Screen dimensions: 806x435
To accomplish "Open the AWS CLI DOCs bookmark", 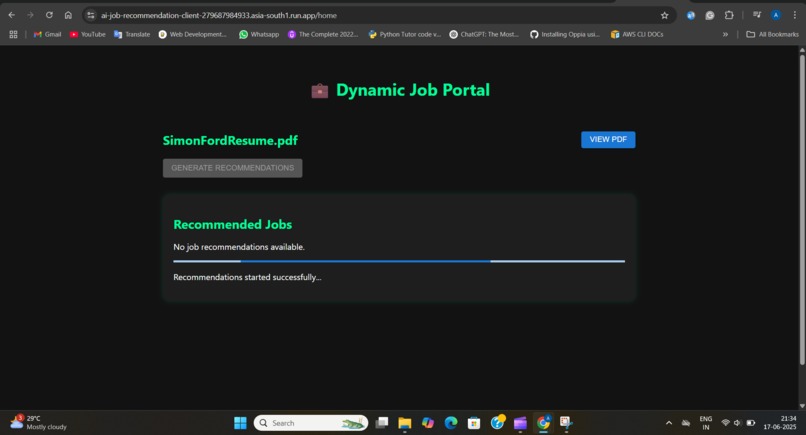I will coord(637,34).
